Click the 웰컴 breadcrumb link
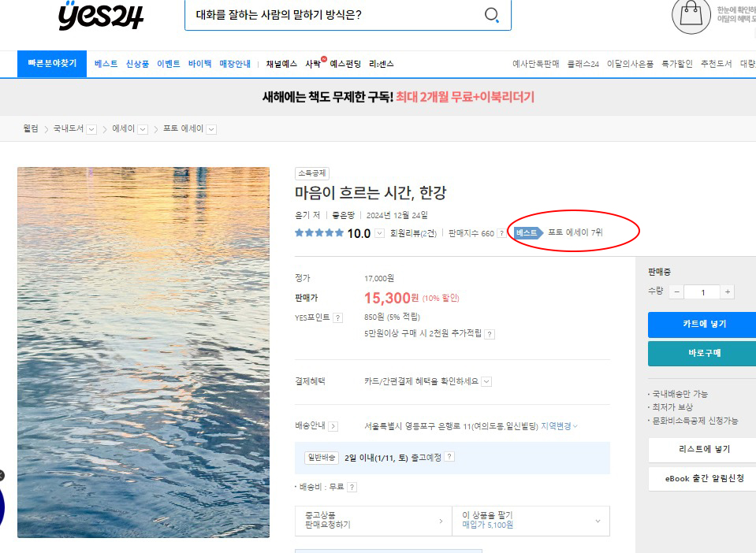The image size is (756, 553). (31, 128)
